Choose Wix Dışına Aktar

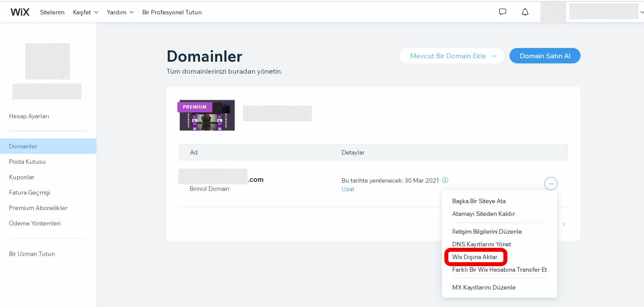(x=475, y=257)
